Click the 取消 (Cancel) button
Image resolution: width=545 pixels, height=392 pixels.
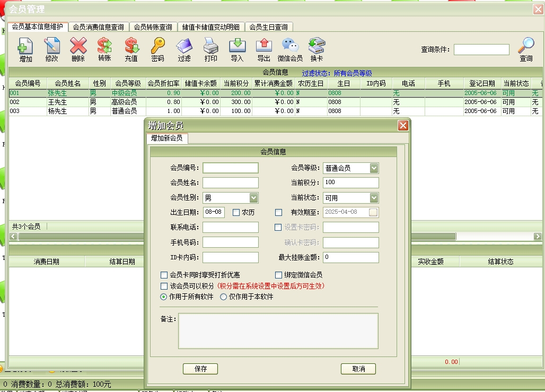pos(358,369)
